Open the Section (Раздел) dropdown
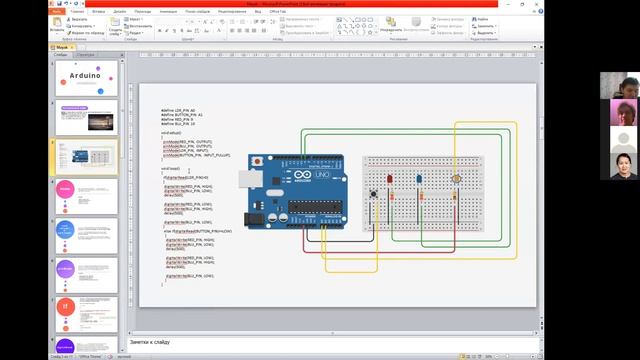The height and width of the screenshot is (360, 640). [x=134, y=33]
